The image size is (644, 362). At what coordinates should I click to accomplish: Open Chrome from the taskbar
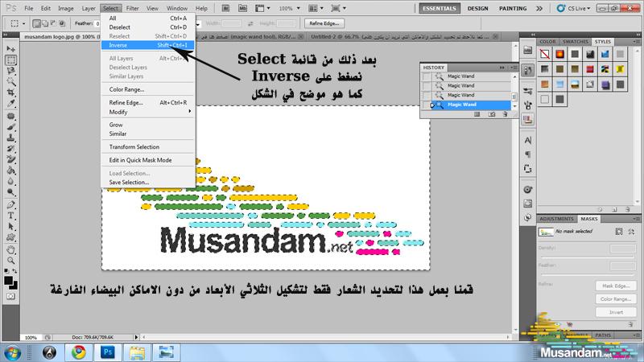(x=79, y=352)
